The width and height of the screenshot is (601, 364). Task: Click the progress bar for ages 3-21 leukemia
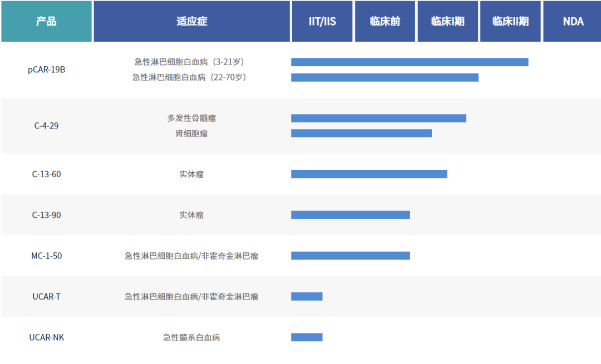click(409, 62)
